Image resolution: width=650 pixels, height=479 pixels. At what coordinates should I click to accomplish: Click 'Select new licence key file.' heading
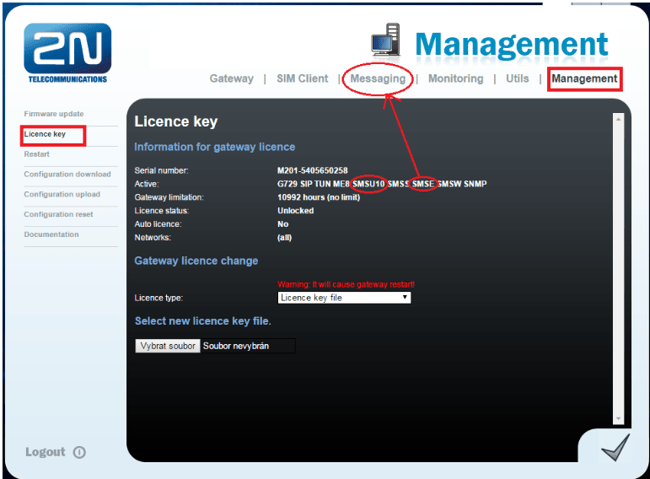click(x=203, y=321)
